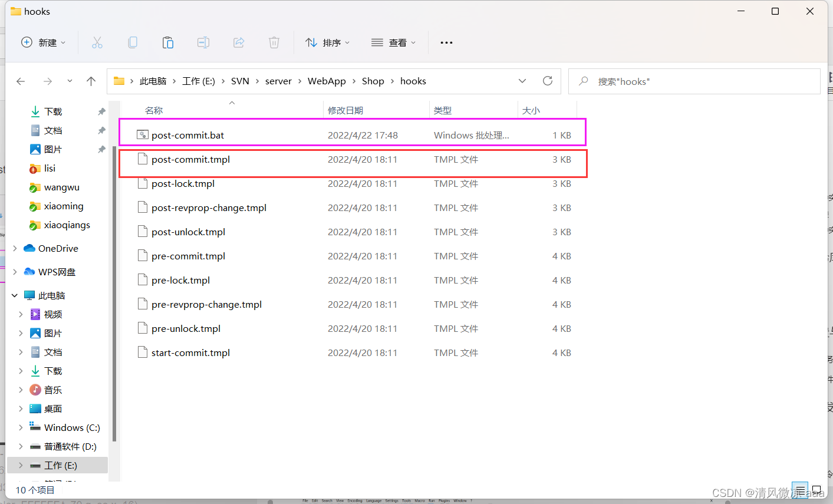The height and width of the screenshot is (504, 833).
Task: Switch to large thumbnails view icon
Action: pyautogui.click(x=817, y=490)
